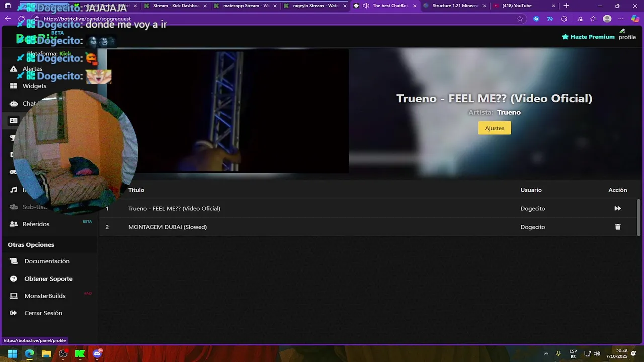Open Copilot in the browser toolbar
The image size is (644, 362).
635,19
